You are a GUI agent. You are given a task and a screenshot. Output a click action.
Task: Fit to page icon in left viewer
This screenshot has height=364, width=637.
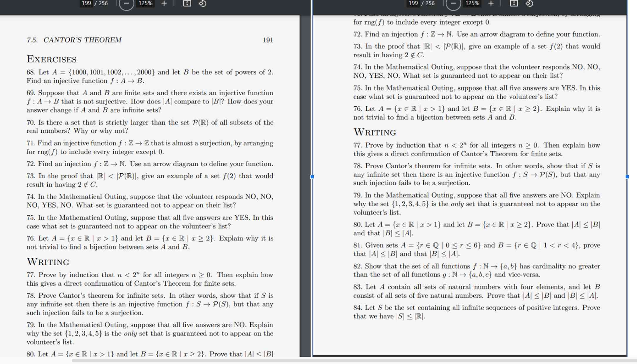pyautogui.click(x=187, y=4)
